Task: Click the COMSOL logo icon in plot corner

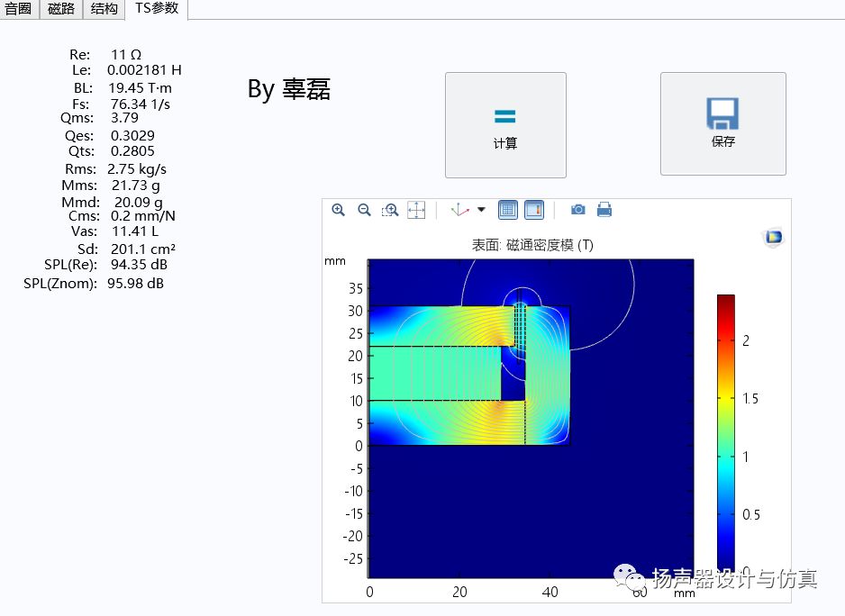Action: pos(773,238)
